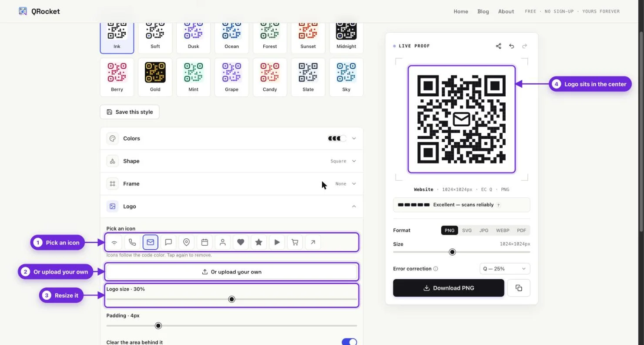Viewport: 644px width, 345px height.
Task: Click Save this style button
Action: (x=130, y=112)
